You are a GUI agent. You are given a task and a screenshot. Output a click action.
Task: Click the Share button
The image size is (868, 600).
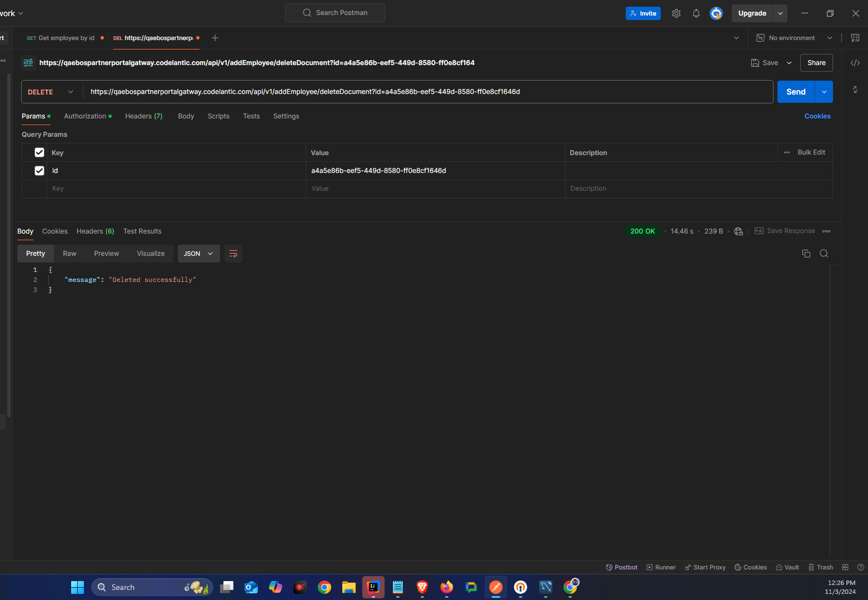click(x=816, y=63)
